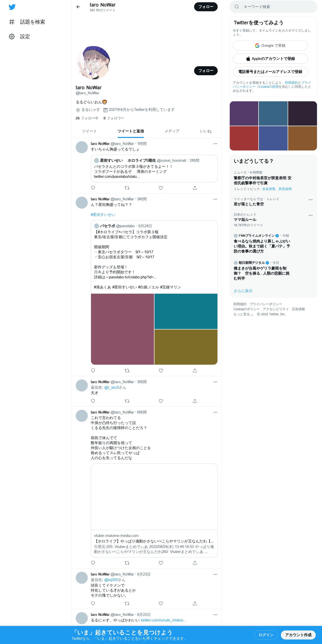Viewport: 322px width, 644px height.
Task: Open options for the ママ垢ルール trend
Action: [310, 215]
